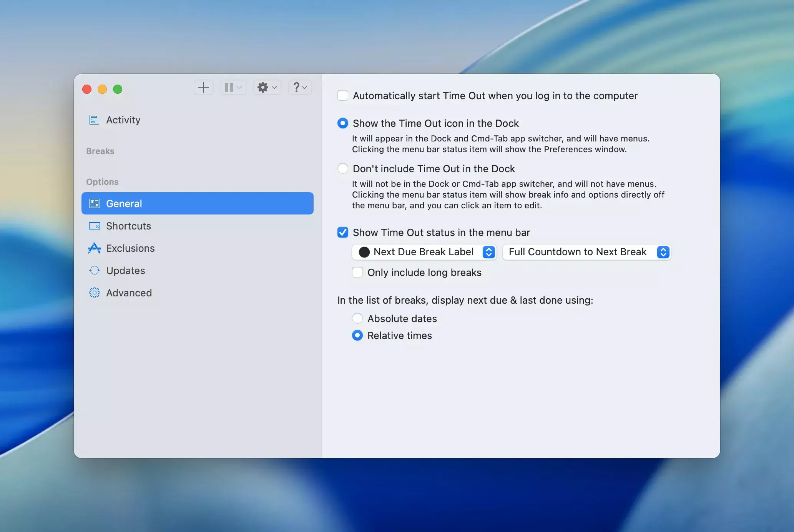Click the Advanced gear icon in sidebar
Viewport: 794px width, 532px height.
click(94, 293)
